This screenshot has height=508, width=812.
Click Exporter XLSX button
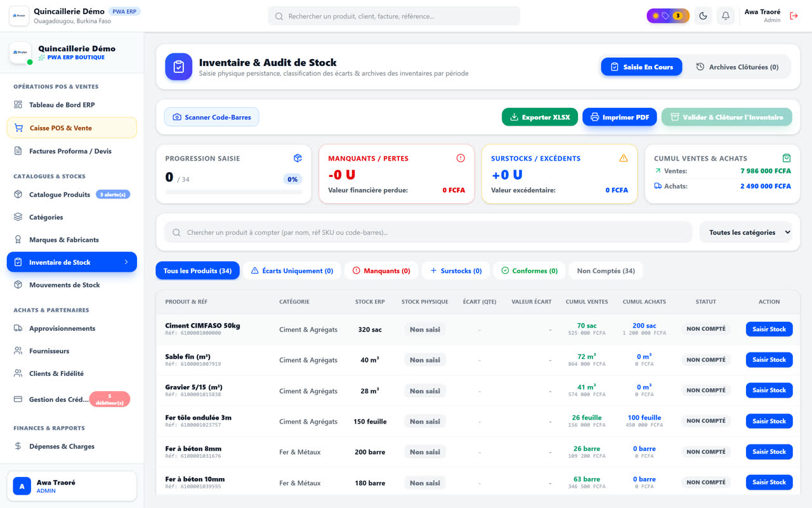pos(540,117)
